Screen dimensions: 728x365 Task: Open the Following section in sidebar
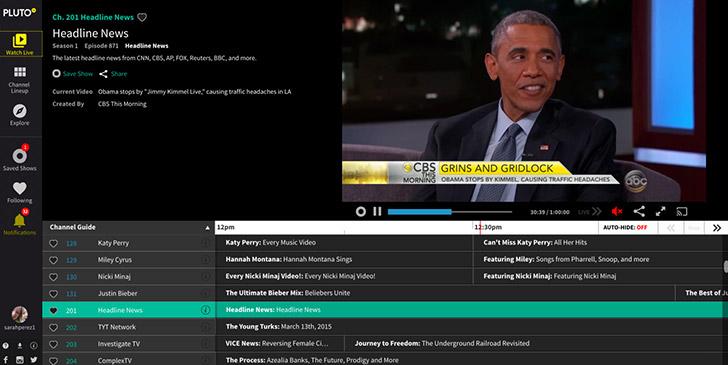[x=20, y=192]
